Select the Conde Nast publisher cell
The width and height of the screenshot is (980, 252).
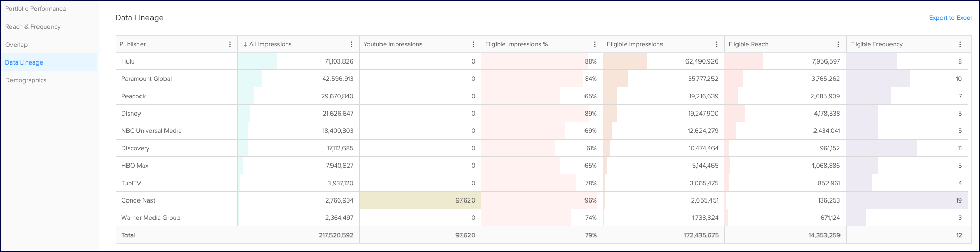(x=176, y=200)
